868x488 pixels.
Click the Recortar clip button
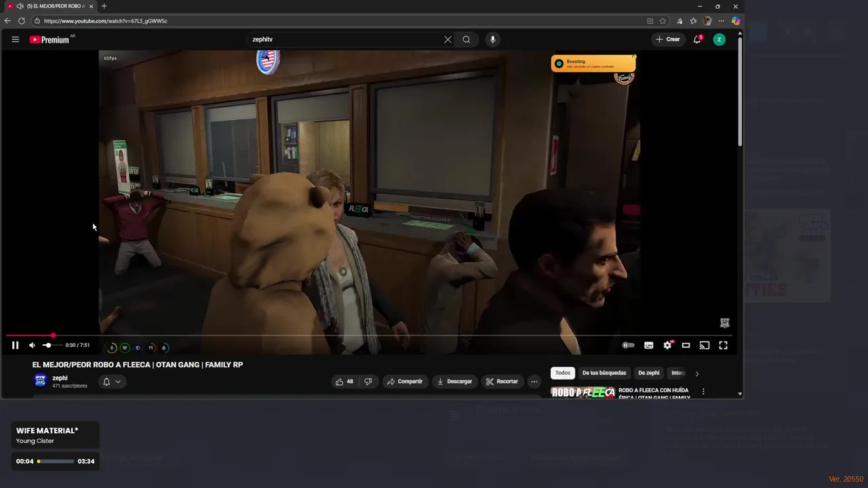click(502, 382)
